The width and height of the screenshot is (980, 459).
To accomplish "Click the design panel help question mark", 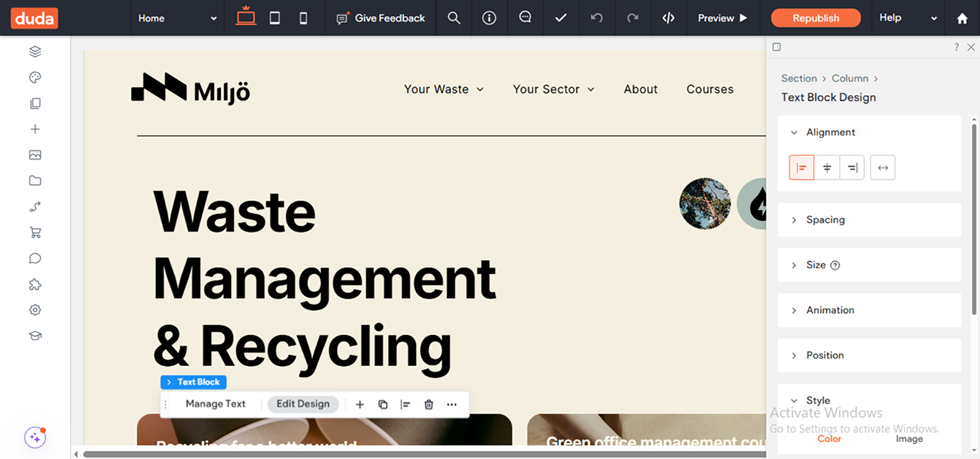I will coord(956,47).
